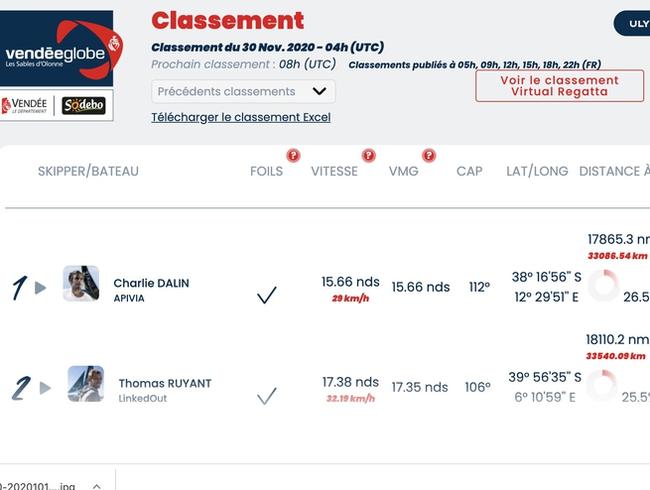
Task: Show the VITESSE help question mark
Action: [x=368, y=155]
